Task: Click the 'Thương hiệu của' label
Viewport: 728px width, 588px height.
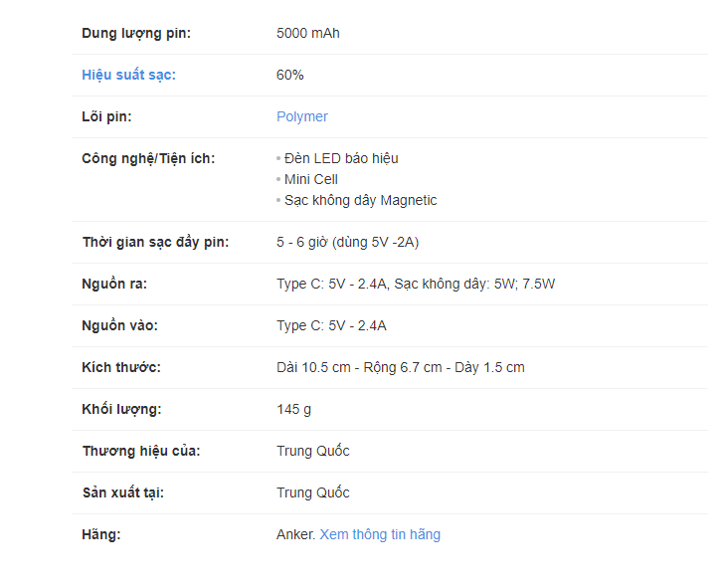Action: click(141, 451)
